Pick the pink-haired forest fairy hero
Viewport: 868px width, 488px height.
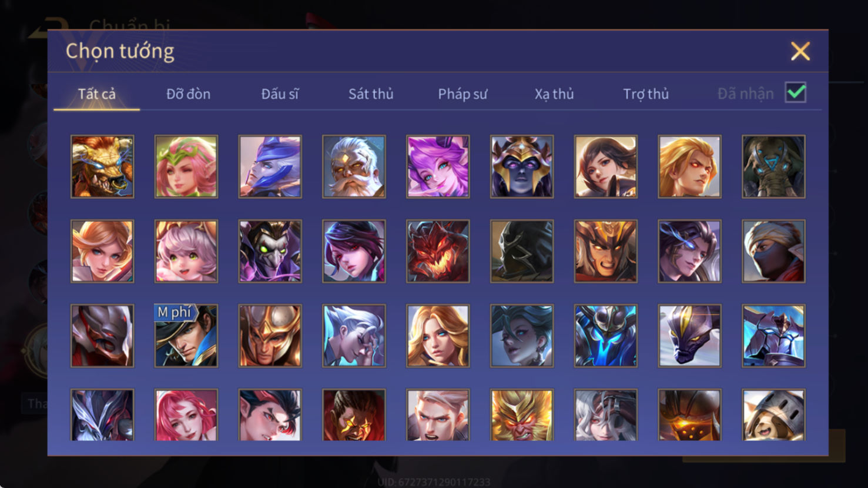point(186,166)
